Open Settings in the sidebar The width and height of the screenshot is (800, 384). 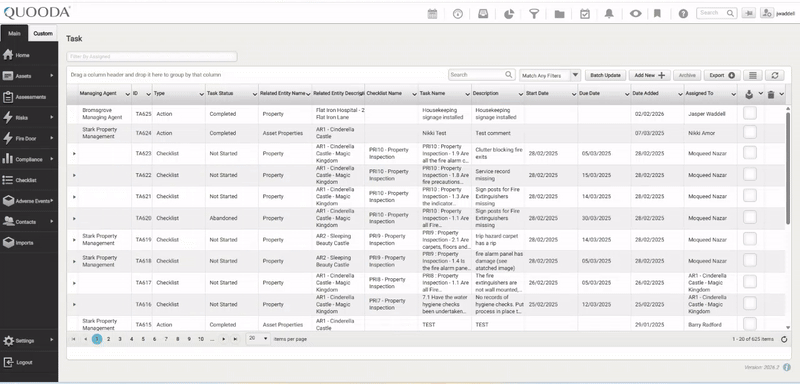coord(29,341)
